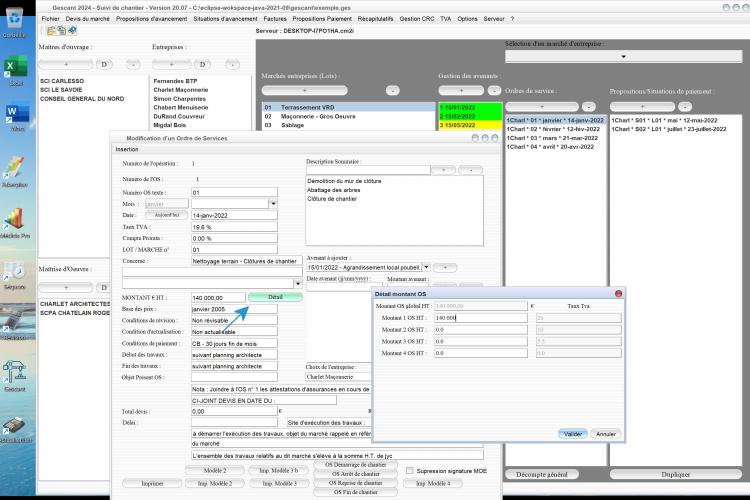
Task: Open the bar chart desktop shortcut
Action: [x=15, y=222]
